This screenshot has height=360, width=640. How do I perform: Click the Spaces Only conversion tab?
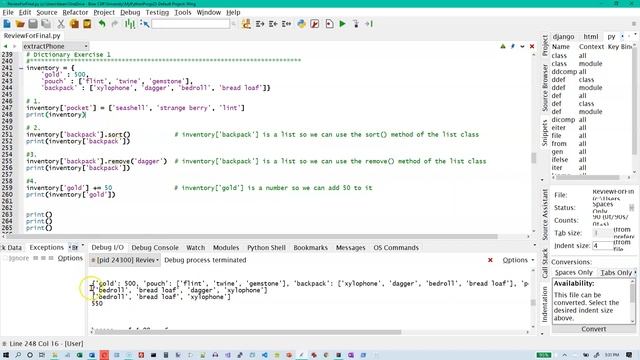tap(573, 273)
